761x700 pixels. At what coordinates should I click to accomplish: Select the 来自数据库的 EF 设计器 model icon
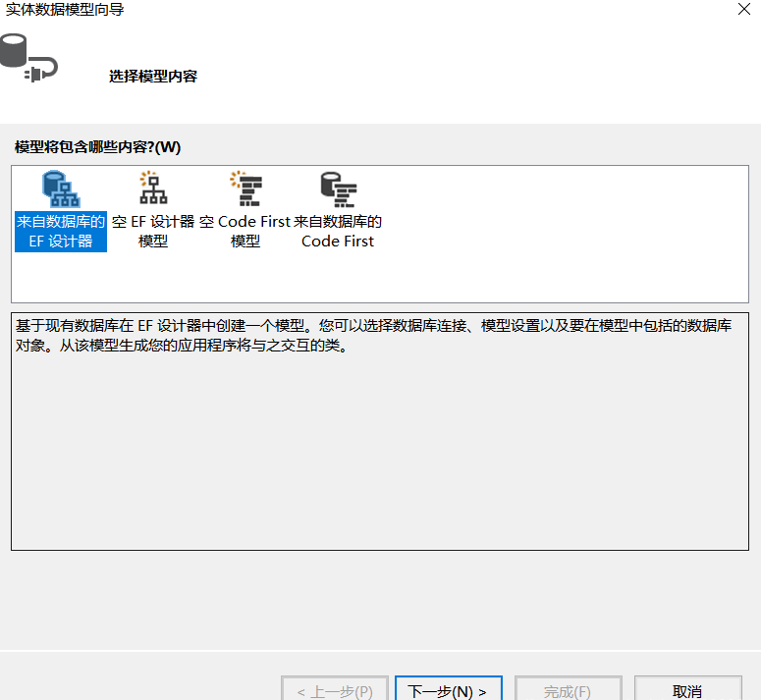click(61, 188)
